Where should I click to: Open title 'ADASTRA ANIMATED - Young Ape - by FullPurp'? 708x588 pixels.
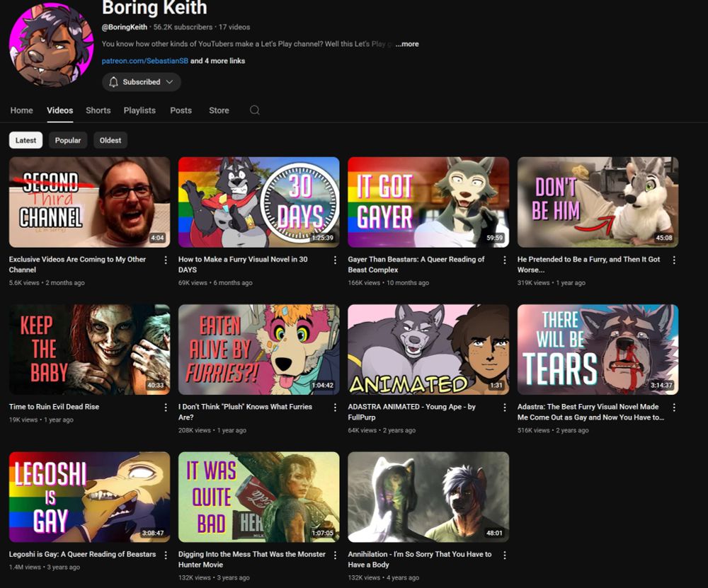click(x=412, y=412)
